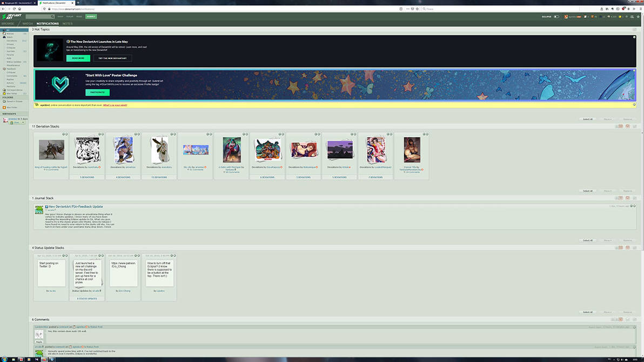Open the Browse tab

pyautogui.click(x=8, y=23)
